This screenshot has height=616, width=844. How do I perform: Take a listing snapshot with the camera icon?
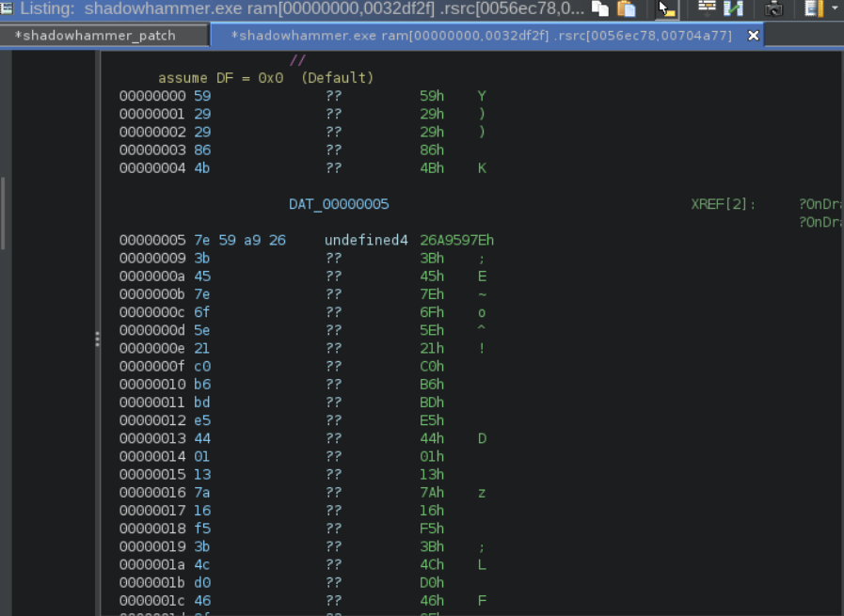(x=773, y=8)
